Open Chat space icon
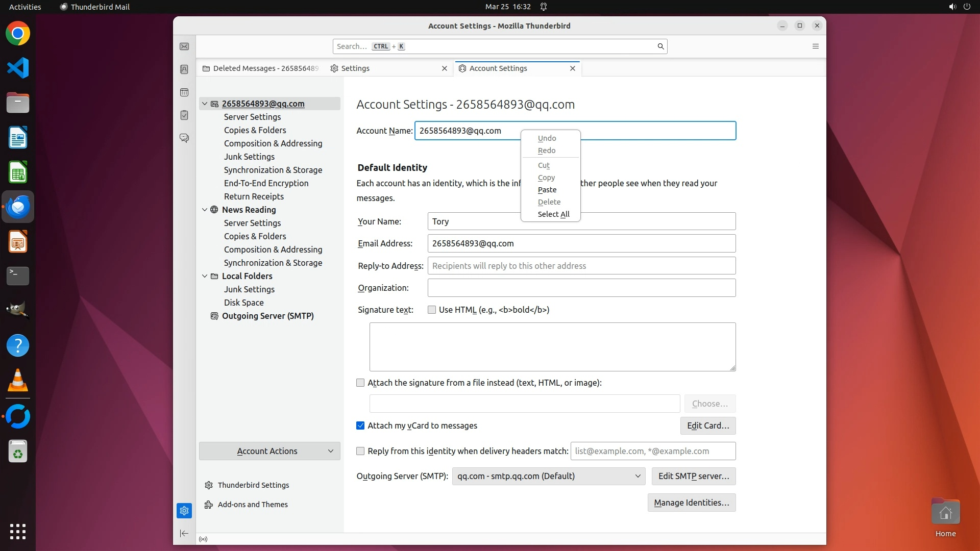This screenshot has width=980, height=551. pyautogui.click(x=184, y=138)
